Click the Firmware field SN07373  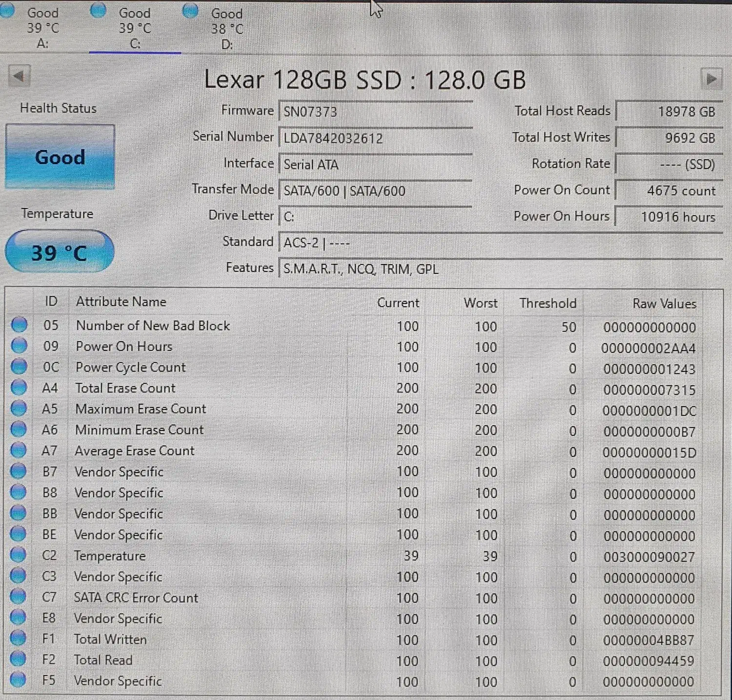pos(375,112)
